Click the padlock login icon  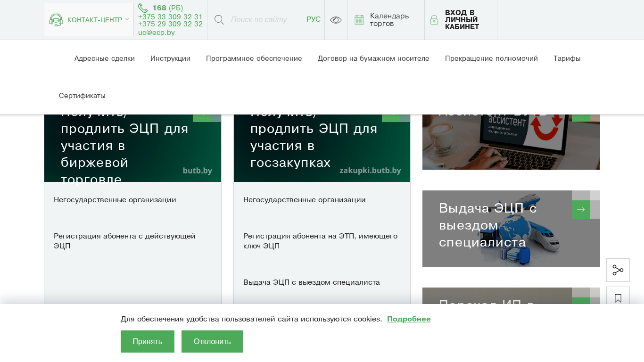tap(434, 20)
